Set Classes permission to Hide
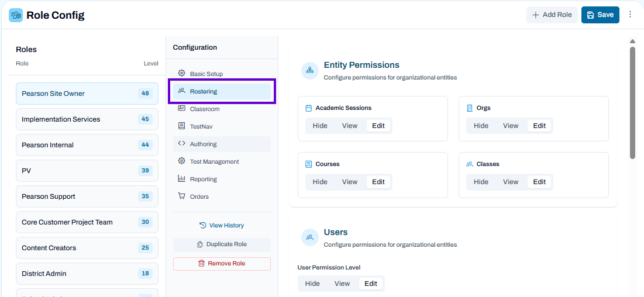 [481, 182]
